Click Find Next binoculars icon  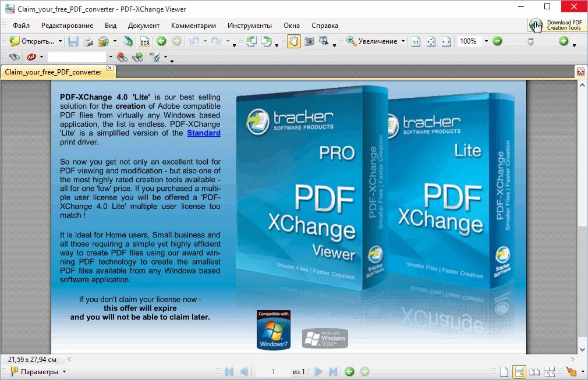coord(137,57)
